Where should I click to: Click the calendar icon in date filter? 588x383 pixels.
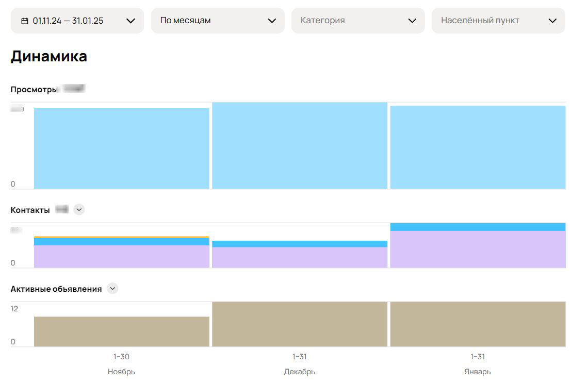25,21
